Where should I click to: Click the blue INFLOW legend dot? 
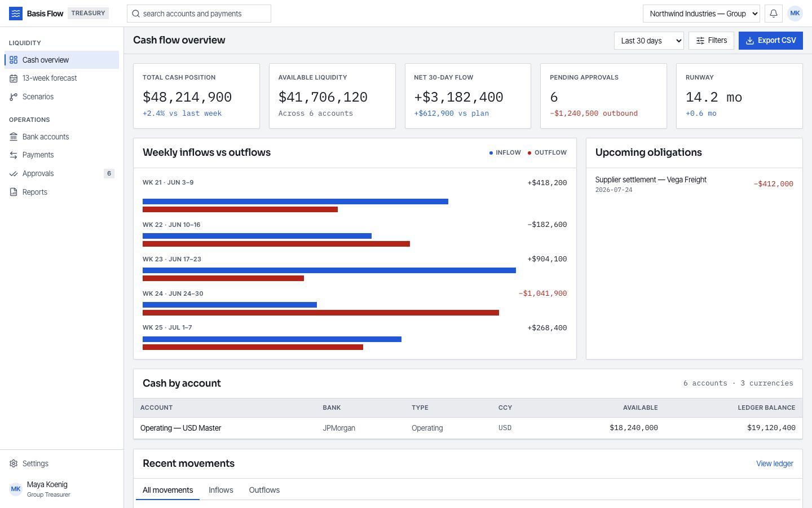(x=491, y=153)
